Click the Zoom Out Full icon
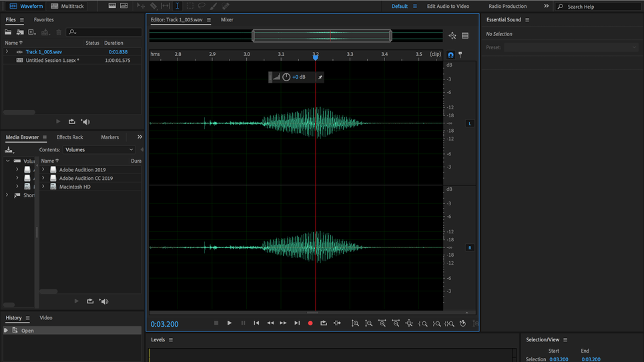 tap(409, 323)
